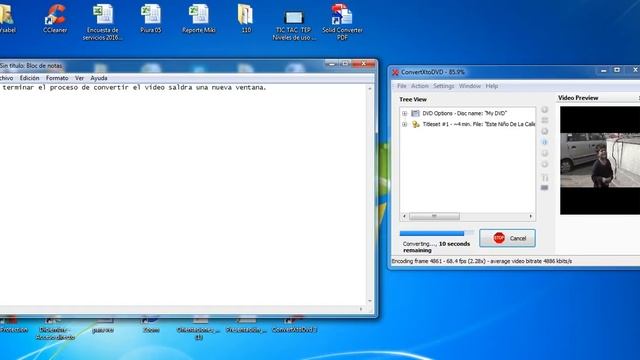Click the Notepad vertical scrollbar up arrow

(370, 89)
